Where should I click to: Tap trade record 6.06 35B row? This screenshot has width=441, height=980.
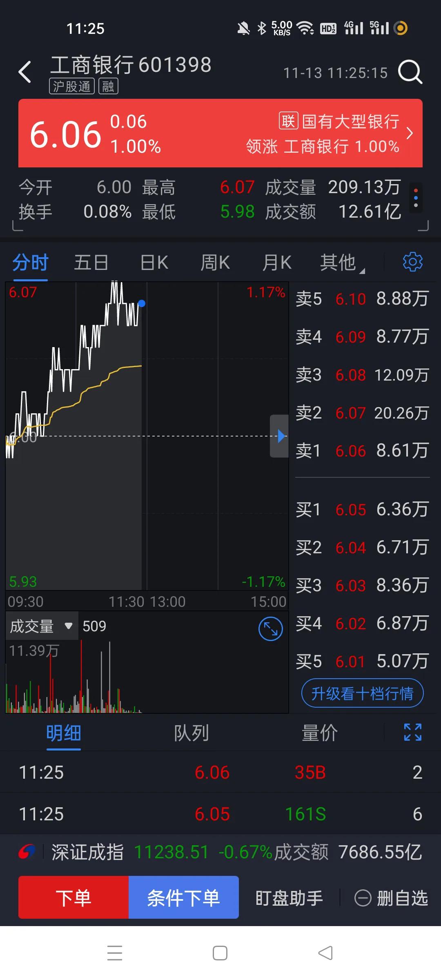[220, 772]
